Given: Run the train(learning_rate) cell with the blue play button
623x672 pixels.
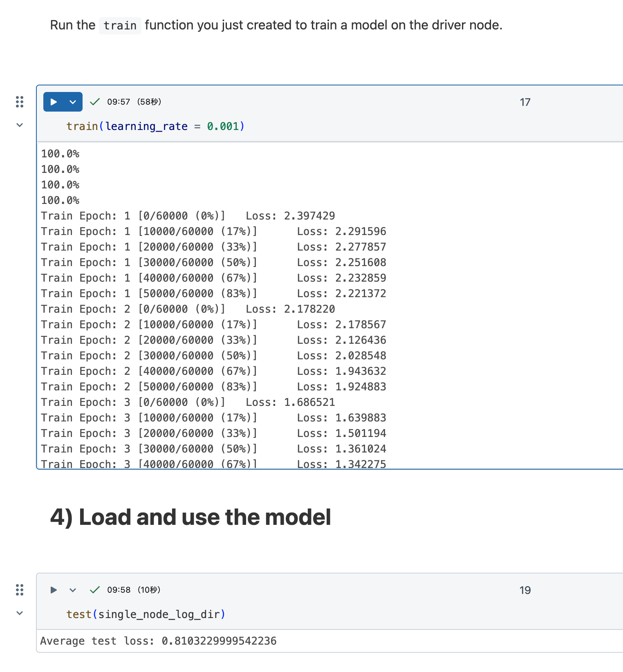Looking at the screenshot, I should pyautogui.click(x=54, y=102).
